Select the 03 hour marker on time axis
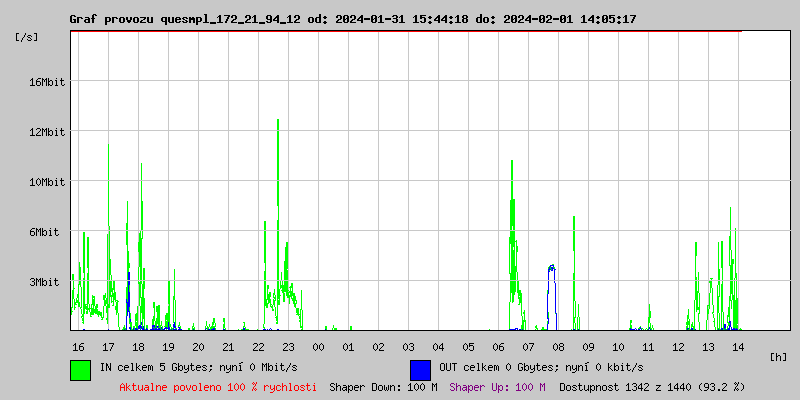The image size is (800, 400). click(408, 347)
